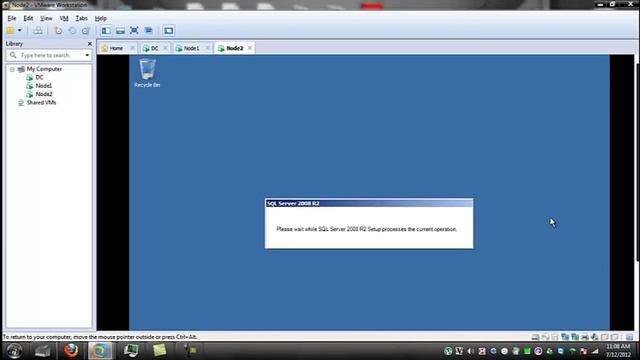
Task: Open the Help menu
Action: [x=100, y=18]
